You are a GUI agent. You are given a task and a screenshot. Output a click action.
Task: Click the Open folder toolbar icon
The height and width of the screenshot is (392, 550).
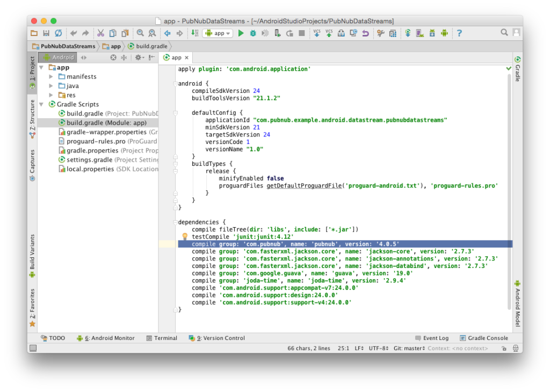[x=34, y=33]
